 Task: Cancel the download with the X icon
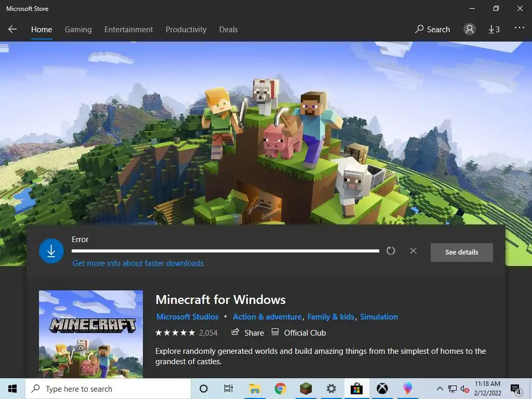tap(413, 251)
